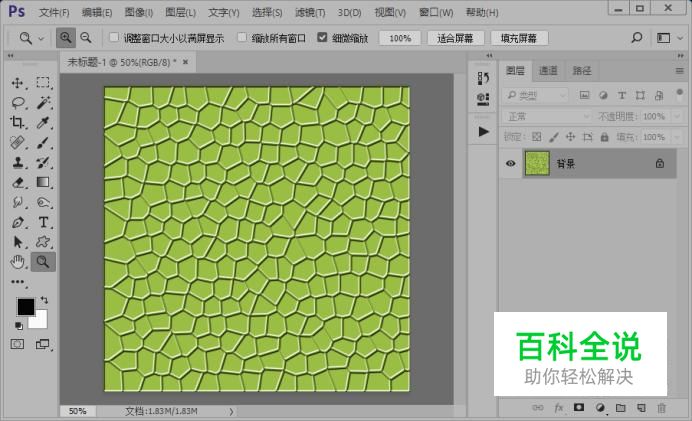Screen dimensions: 692x421
Task: Pick the Crop tool
Action: pyautogui.click(x=18, y=123)
